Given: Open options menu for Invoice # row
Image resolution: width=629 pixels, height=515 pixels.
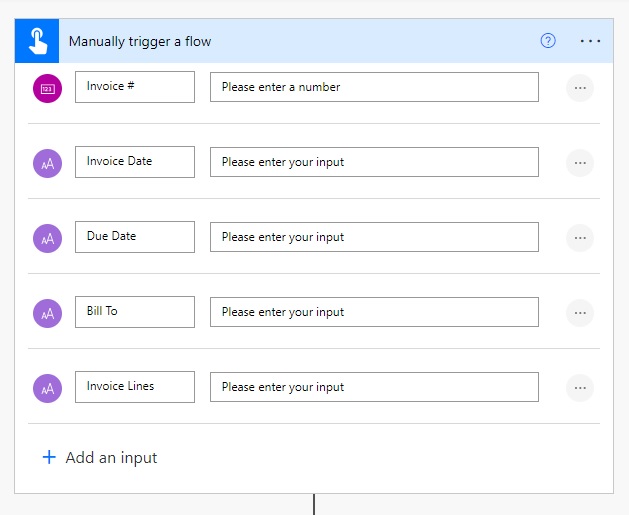Looking at the screenshot, I should click(x=580, y=88).
